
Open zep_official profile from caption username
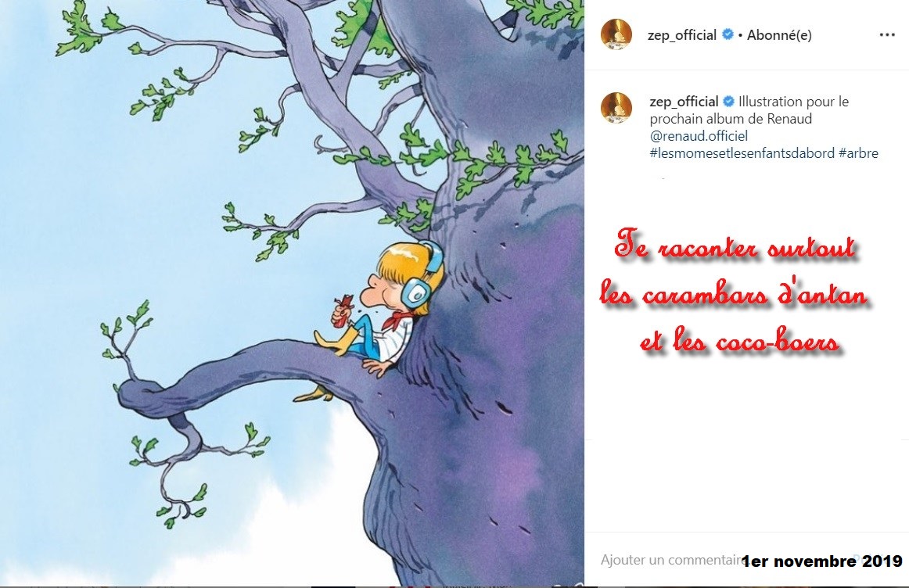click(684, 102)
